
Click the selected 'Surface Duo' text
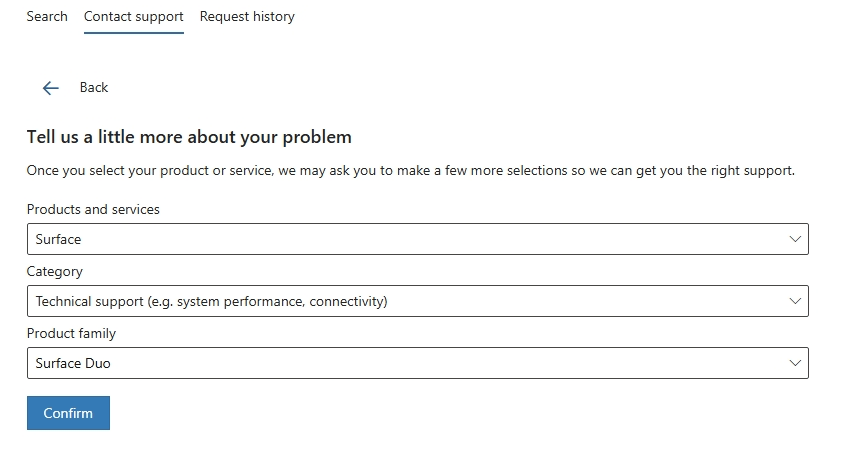(x=73, y=363)
